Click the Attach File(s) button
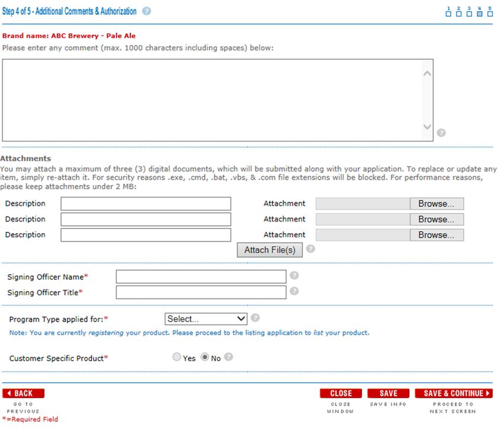 [x=270, y=250]
